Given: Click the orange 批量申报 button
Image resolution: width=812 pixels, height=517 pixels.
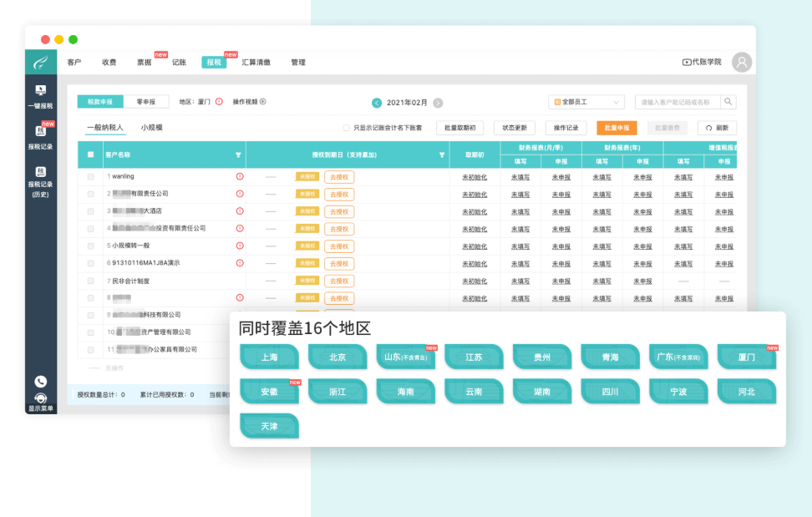Looking at the screenshot, I should click(x=617, y=128).
